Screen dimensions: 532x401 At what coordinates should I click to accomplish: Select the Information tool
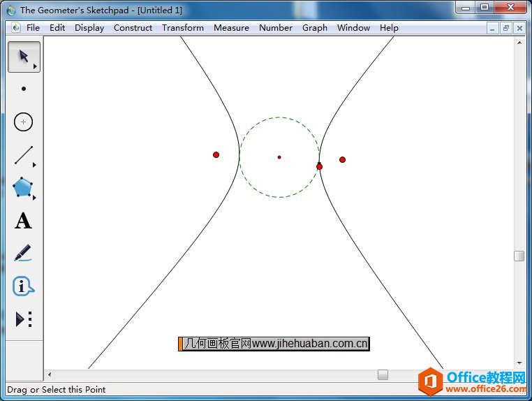click(23, 286)
